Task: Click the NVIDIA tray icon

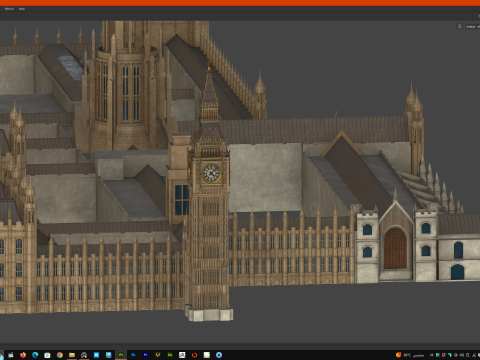Action: (x=432, y=355)
